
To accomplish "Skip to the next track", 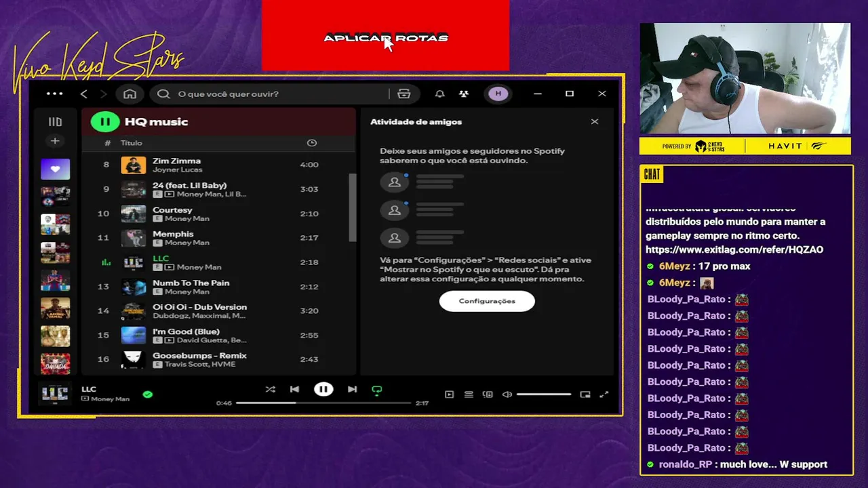I will pos(352,390).
